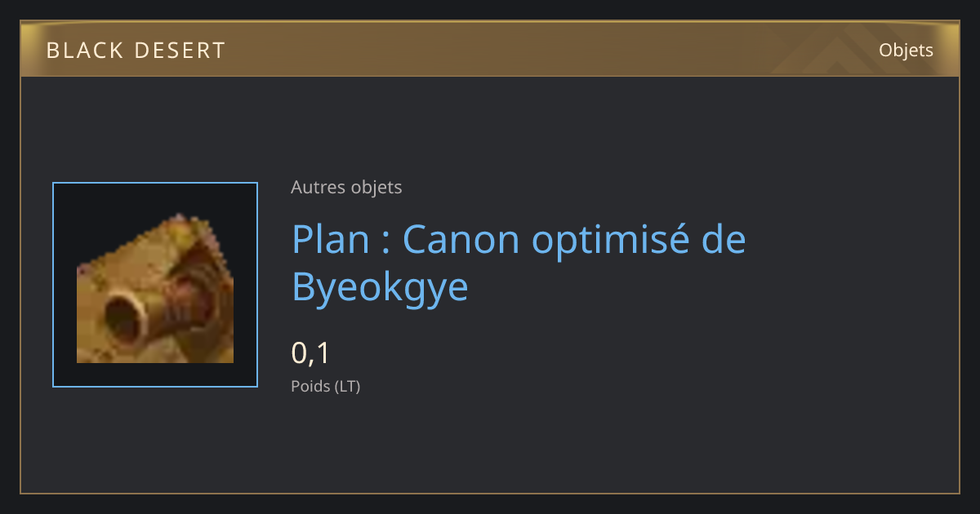Click the word optimisé in the title
980x514 pixels.
(611, 241)
